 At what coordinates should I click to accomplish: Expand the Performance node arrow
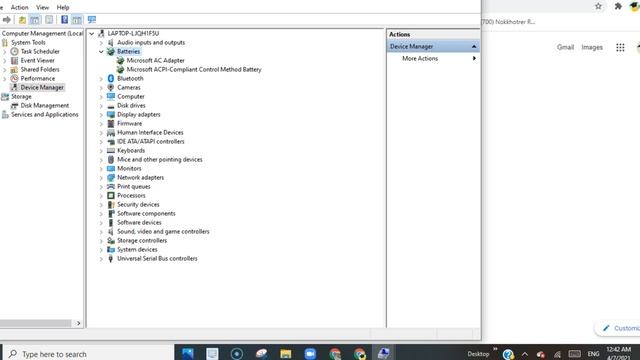[5, 78]
